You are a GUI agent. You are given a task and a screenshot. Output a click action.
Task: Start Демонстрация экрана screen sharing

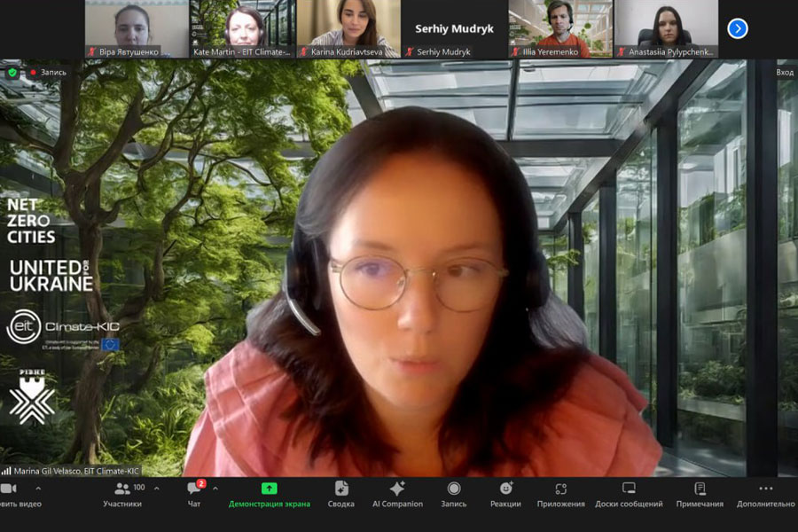pyautogui.click(x=270, y=495)
